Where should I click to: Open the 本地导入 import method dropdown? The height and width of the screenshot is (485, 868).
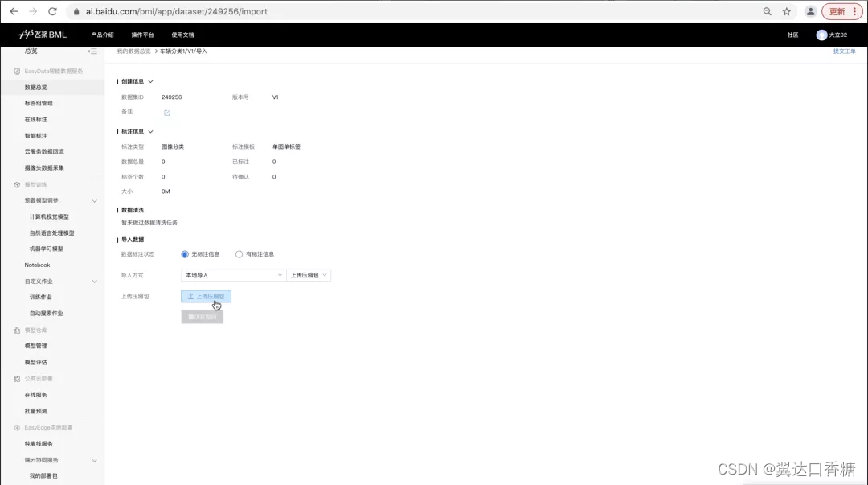233,275
